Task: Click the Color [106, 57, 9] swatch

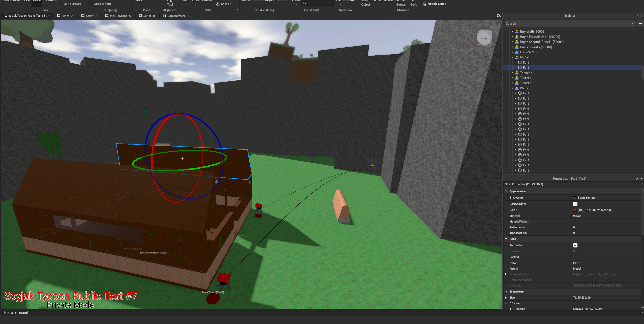Action: tap(575, 210)
